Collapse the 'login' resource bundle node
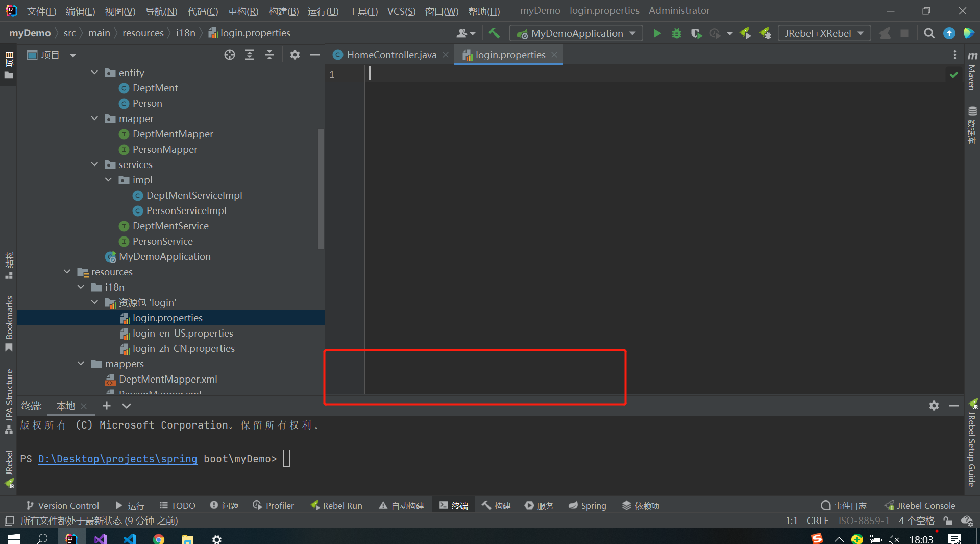The width and height of the screenshot is (980, 544). click(x=94, y=302)
